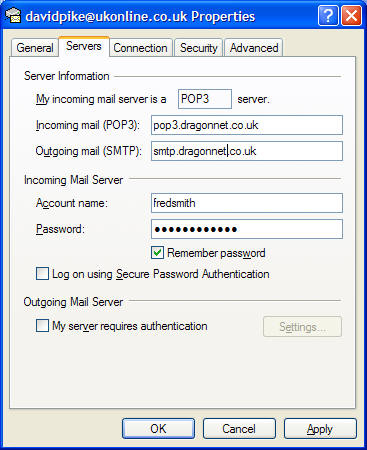Check My server requires authentication

tap(42, 326)
